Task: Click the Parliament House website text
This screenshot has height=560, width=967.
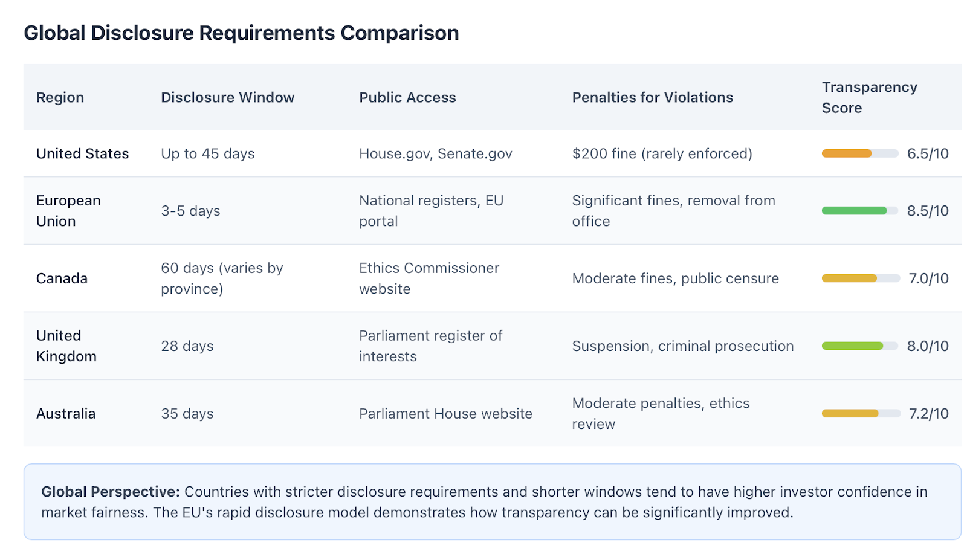Action: 445,414
